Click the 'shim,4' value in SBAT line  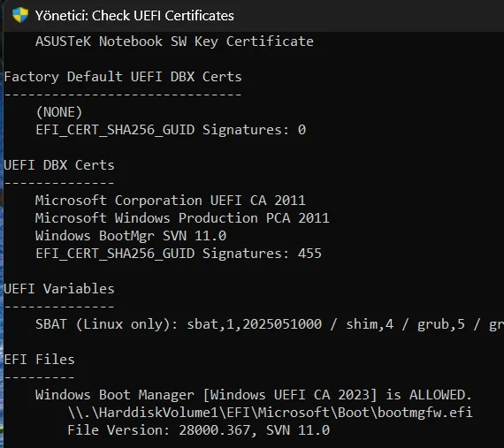(370, 324)
